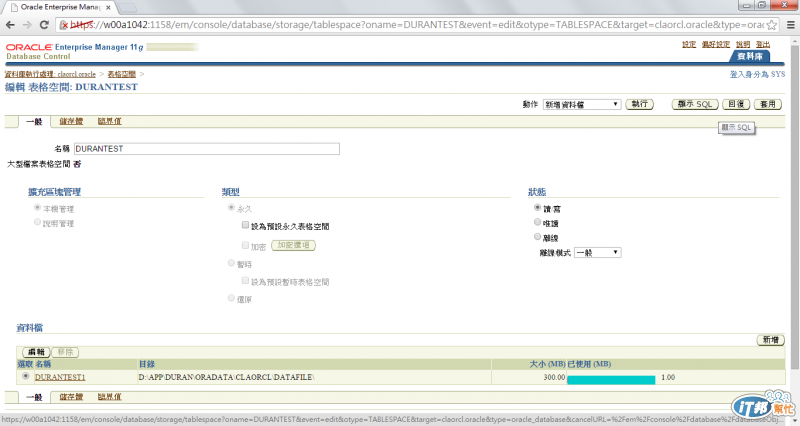The height and width of the screenshot is (426, 800).
Task: Click the 編輯 datafile button
Action: point(36,352)
